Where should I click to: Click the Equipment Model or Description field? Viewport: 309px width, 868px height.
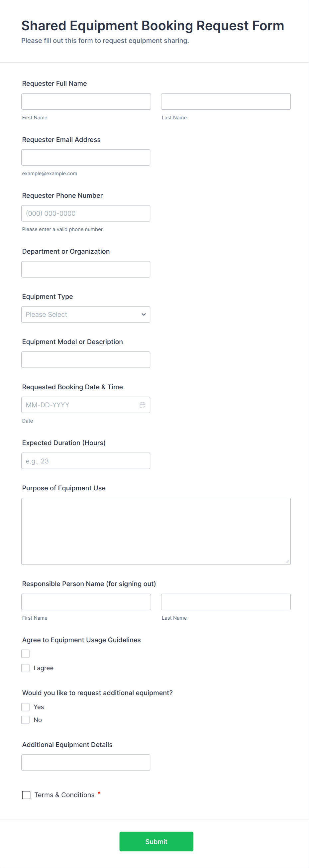pyautogui.click(x=85, y=359)
